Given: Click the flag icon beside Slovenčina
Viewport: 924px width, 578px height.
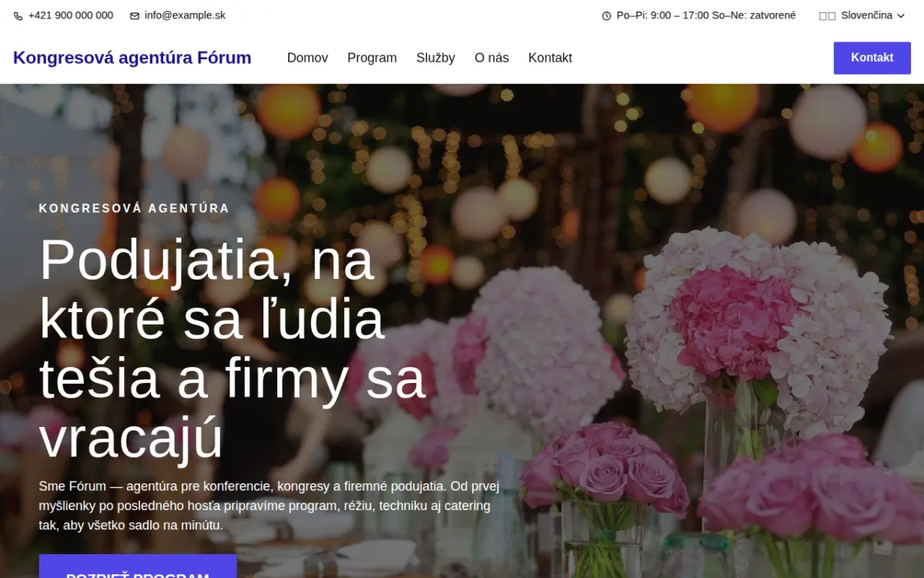Looking at the screenshot, I should click(x=827, y=15).
